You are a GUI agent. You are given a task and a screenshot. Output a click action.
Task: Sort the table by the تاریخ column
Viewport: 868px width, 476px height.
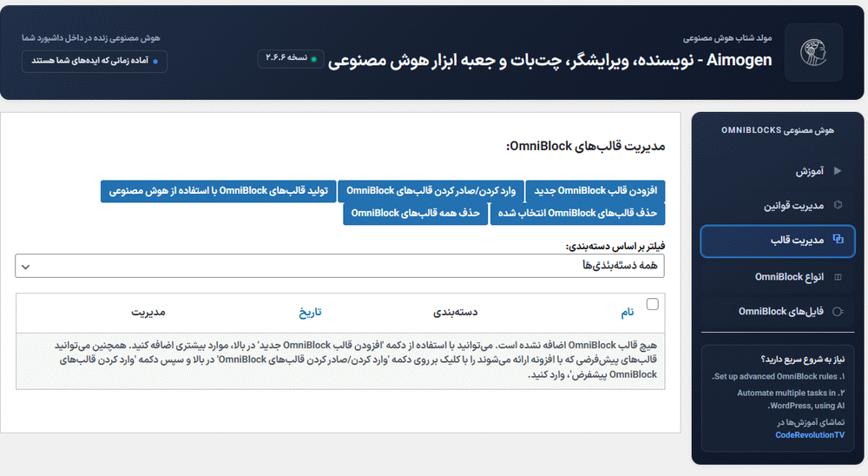310,313
